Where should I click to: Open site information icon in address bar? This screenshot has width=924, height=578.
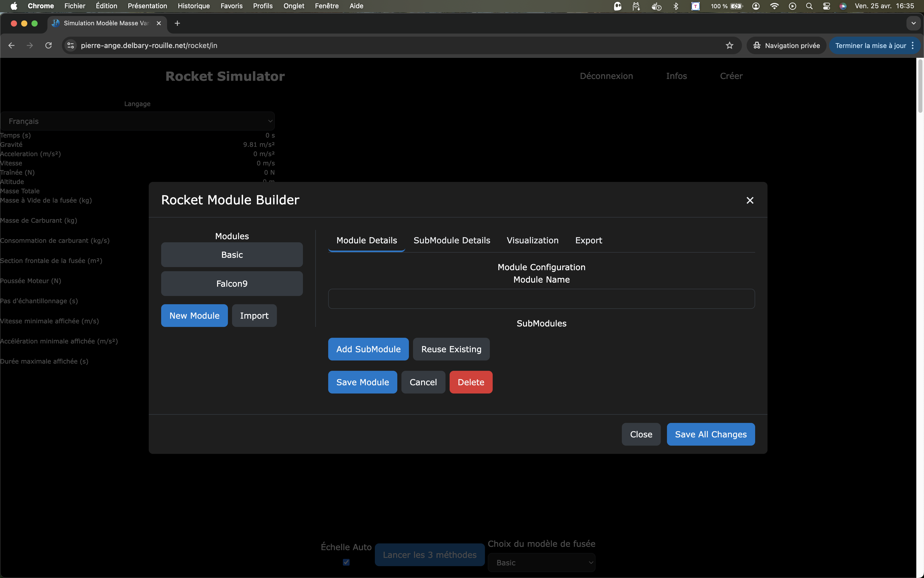(71, 45)
